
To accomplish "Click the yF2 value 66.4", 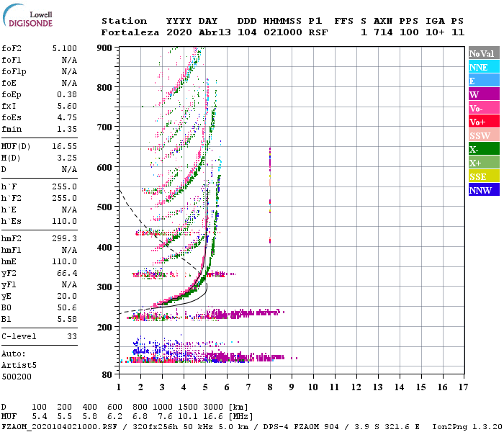I will tap(67, 273).
